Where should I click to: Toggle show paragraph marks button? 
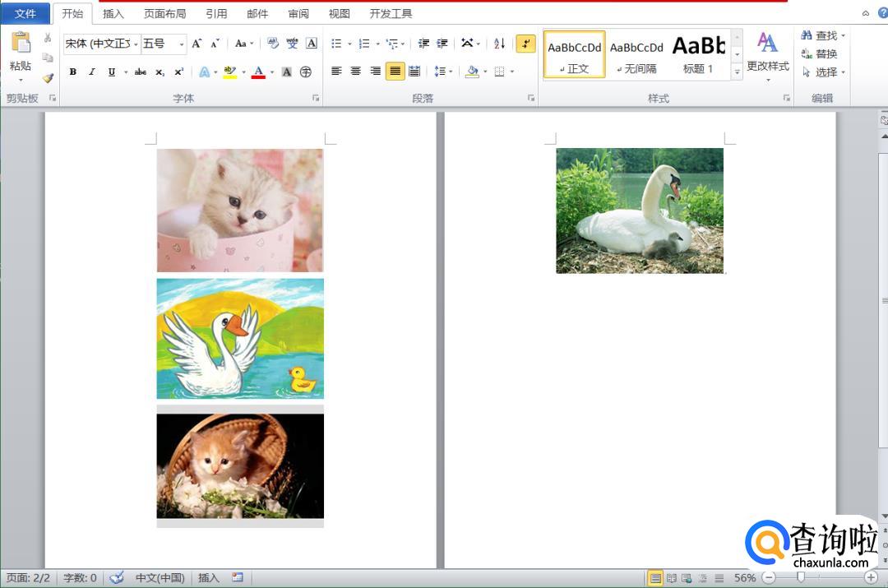[x=525, y=44]
